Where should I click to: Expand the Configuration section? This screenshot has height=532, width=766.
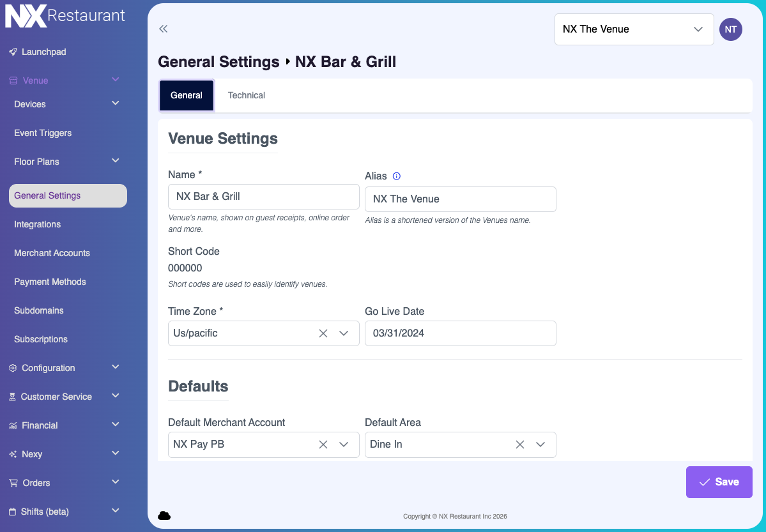(115, 367)
